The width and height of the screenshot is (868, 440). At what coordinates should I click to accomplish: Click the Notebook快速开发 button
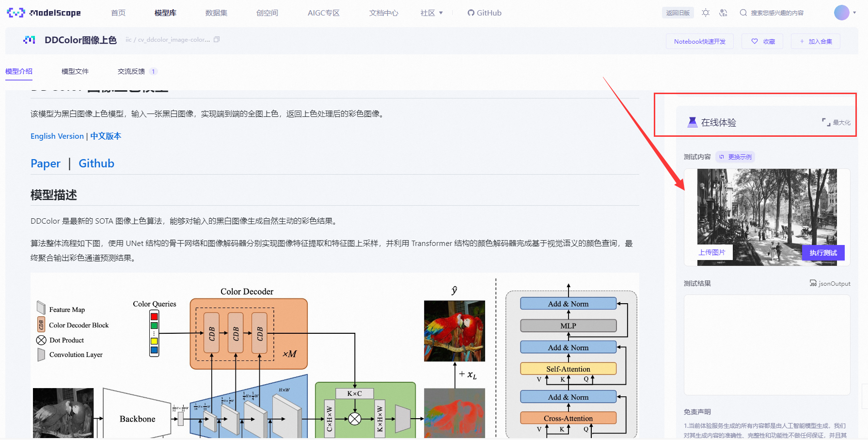point(699,41)
